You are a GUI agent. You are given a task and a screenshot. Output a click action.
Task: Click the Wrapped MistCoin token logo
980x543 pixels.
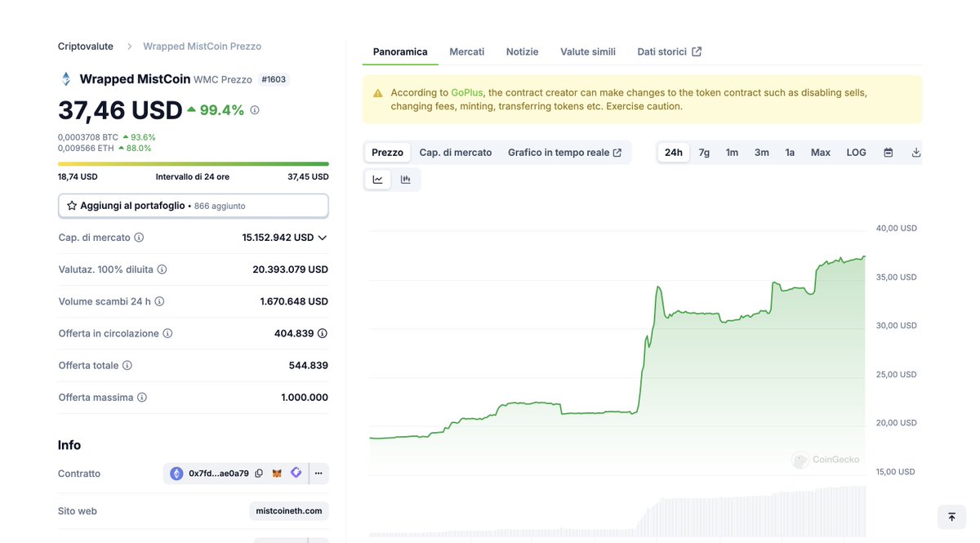pyautogui.click(x=66, y=79)
